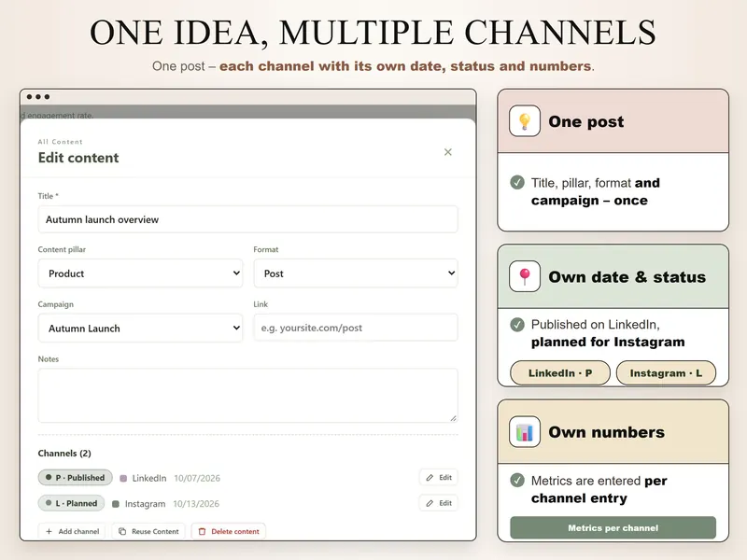Viewport: 747px width, 560px height.
Task: Click the pencil icon in Instagram row's Edit
Action: 430,503
